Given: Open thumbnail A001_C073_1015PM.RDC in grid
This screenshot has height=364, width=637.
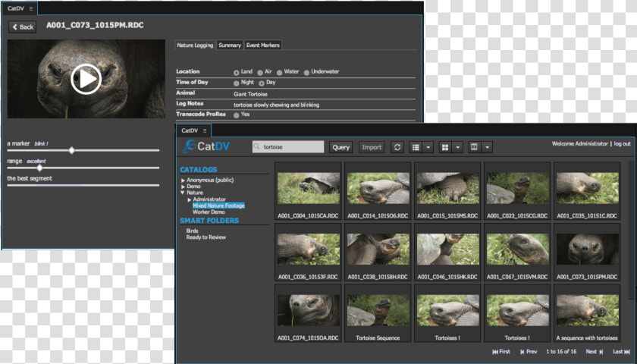Looking at the screenshot, I should tap(587, 252).
